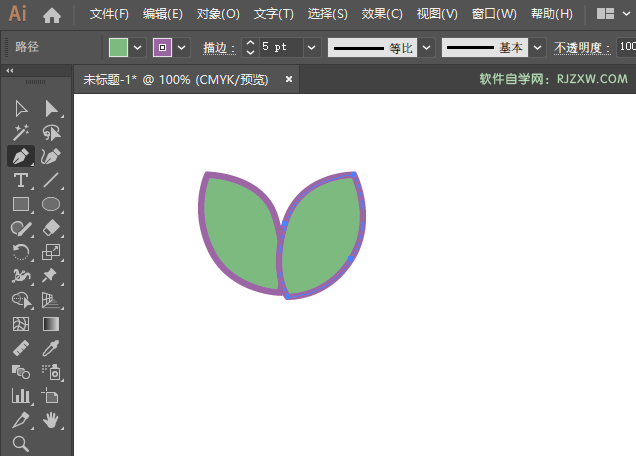Collapse the tools panel with double arrows
Image resolution: width=636 pixels, height=456 pixels.
(10, 71)
